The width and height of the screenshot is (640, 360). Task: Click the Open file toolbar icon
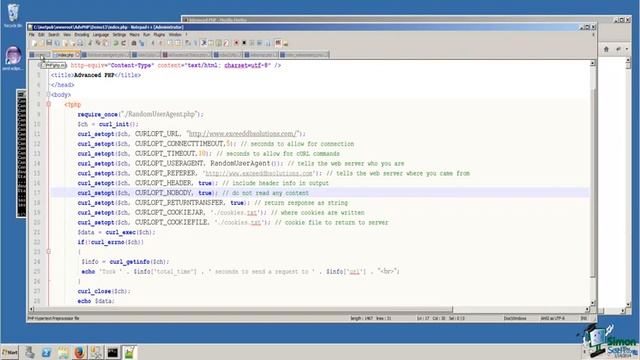pos(41,43)
